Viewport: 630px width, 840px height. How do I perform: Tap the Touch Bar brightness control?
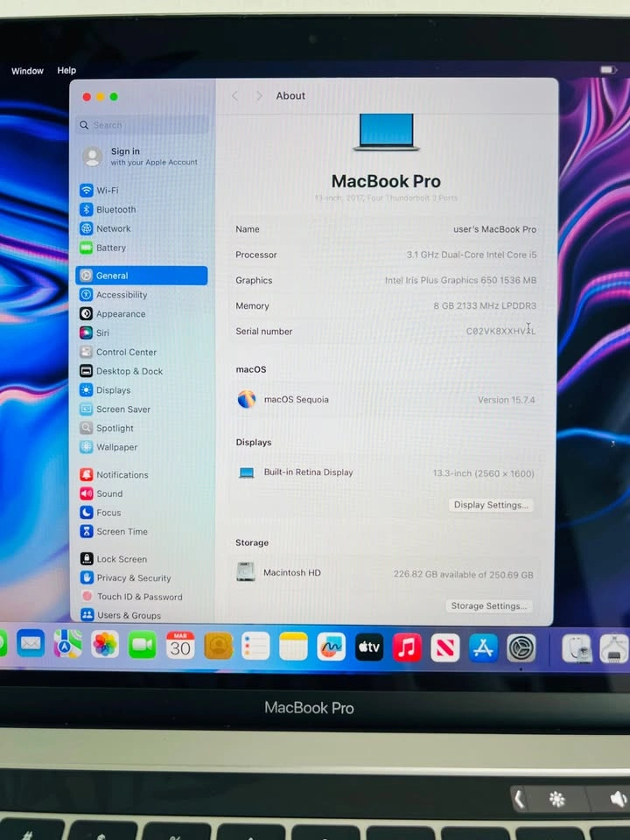557,800
